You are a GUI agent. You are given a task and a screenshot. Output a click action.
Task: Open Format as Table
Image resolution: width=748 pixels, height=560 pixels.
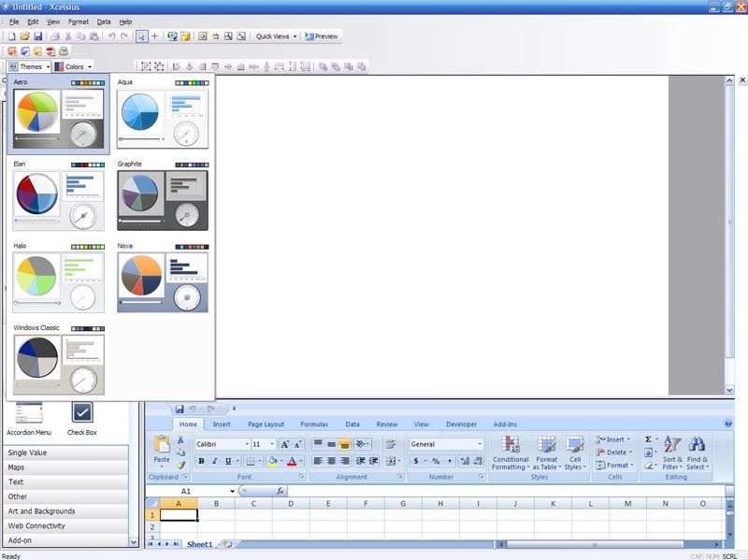pyautogui.click(x=547, y=452)
